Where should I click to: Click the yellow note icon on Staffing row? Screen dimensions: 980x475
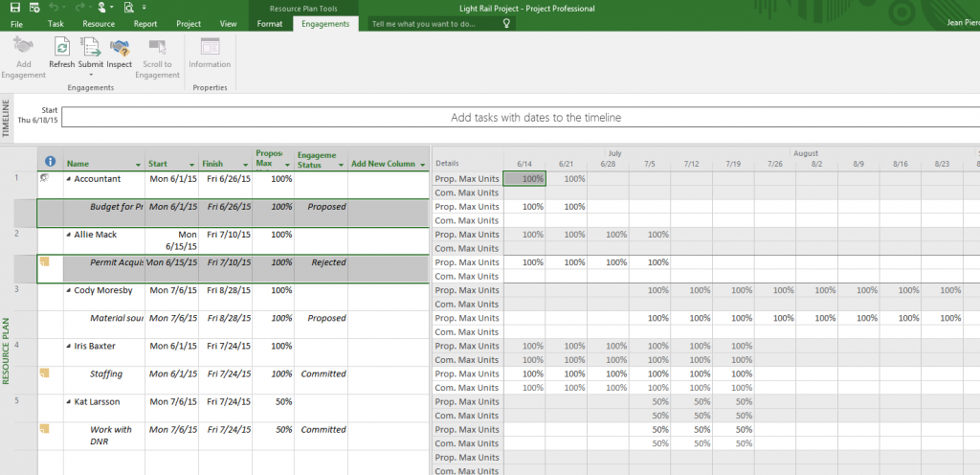pyautogui.click(x=44, y=373)
